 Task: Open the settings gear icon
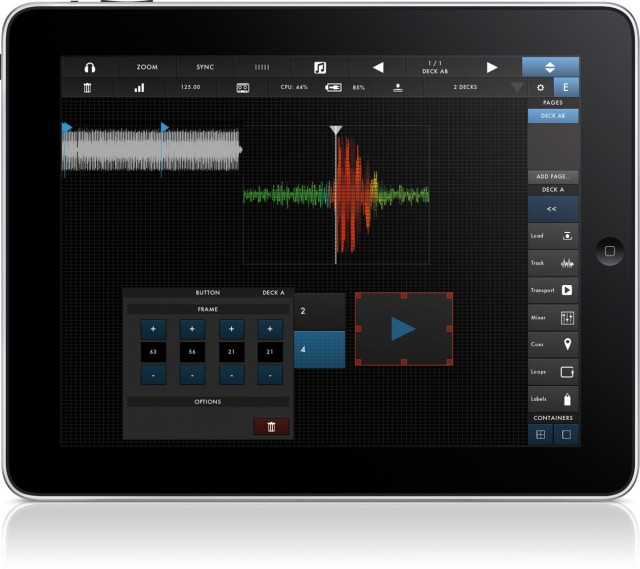point(541,88)
